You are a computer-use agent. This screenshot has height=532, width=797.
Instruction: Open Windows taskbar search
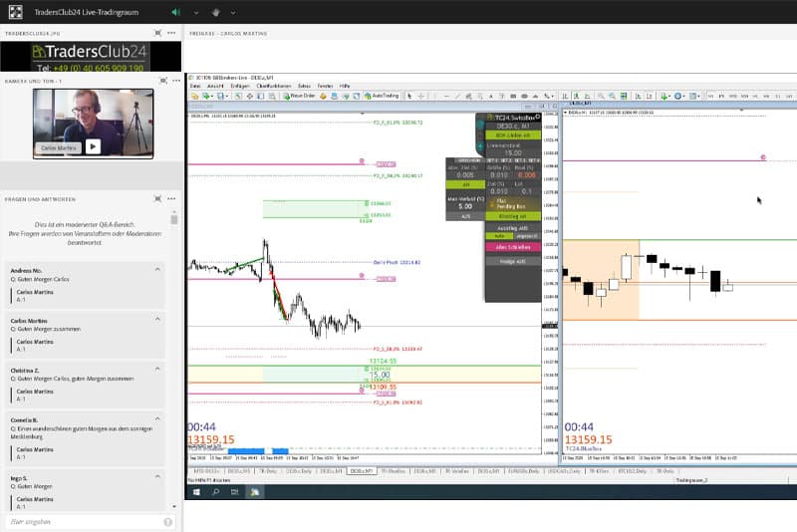click(216, 492)
